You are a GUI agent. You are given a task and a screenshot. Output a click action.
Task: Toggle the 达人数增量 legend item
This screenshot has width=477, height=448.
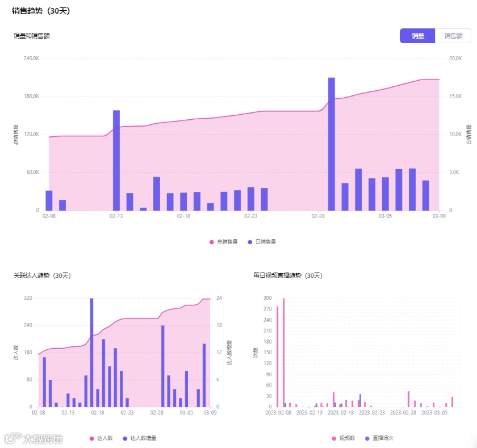tap(140, 438)
